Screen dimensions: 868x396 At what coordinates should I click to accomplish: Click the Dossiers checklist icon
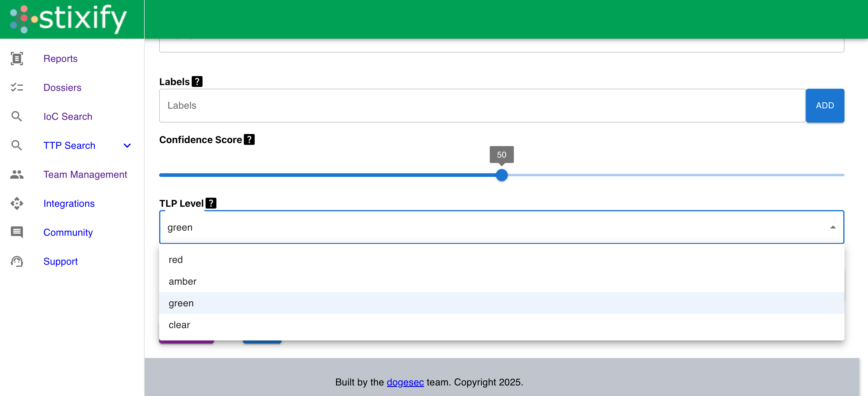click(x=17, y=87)
